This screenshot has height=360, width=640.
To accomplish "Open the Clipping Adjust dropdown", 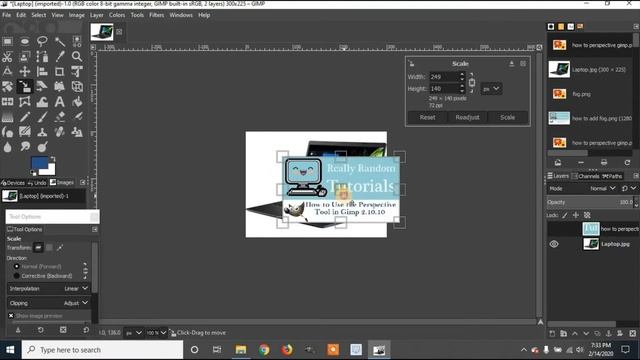I will coord(49,303).
